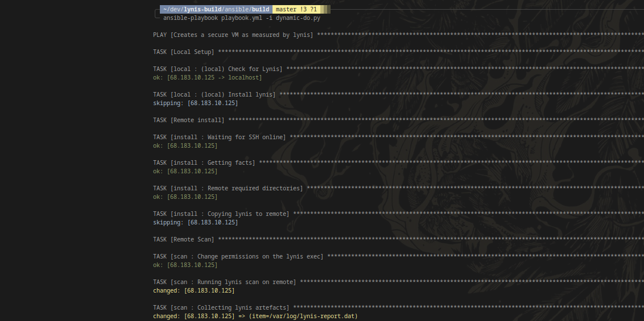Click the dynamic-do.py argument in the command
644x321 pixels.
(x=300, y=18)
